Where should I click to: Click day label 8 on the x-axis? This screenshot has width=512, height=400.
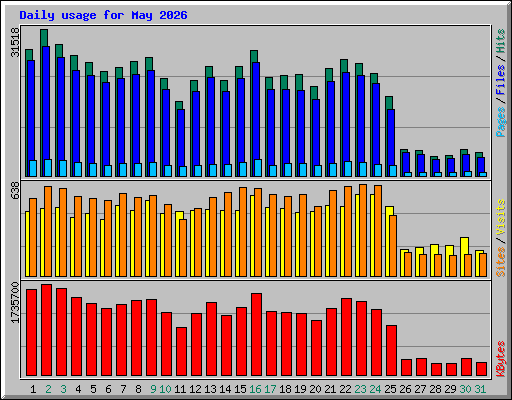(x=138, y=389)
